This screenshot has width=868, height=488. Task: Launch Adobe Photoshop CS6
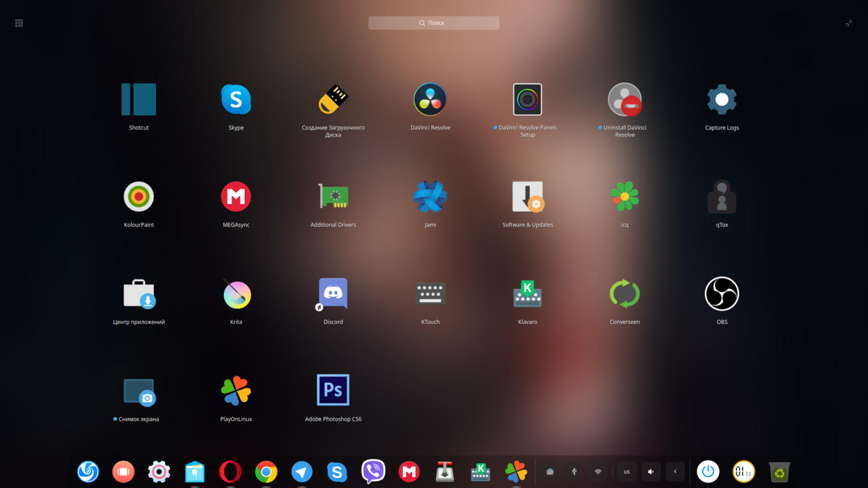[x=333, y=390]
